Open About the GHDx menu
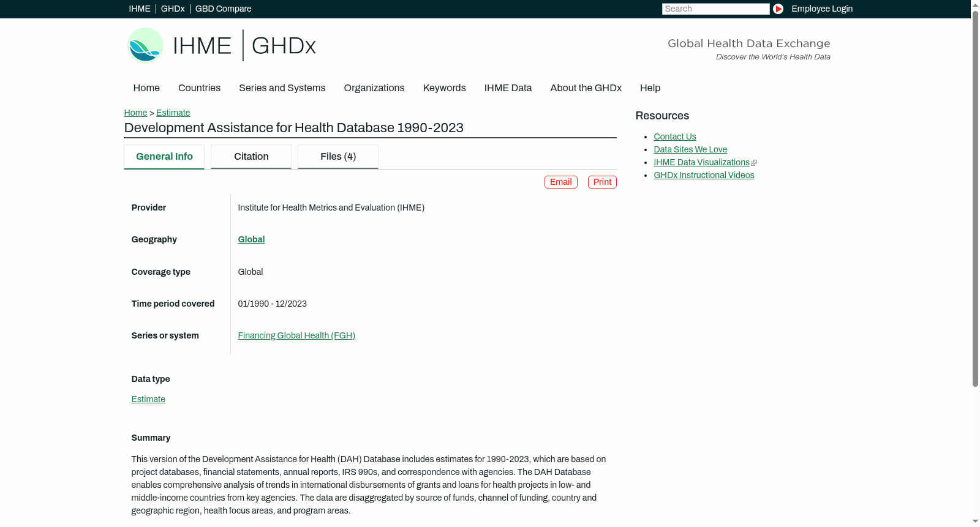Viewport: 980px width, 527px height. [x=586, y=88]
